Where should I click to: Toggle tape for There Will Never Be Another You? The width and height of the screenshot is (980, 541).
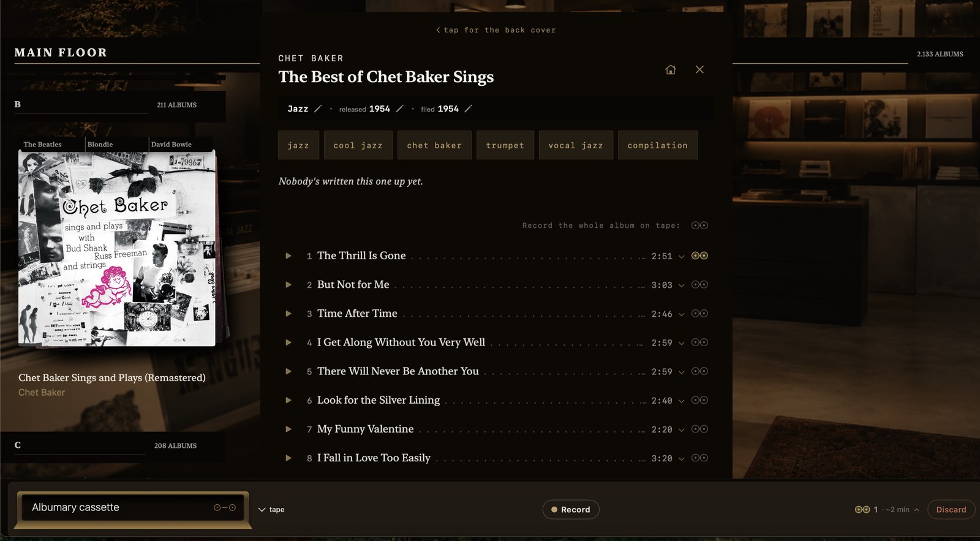(699, 371)
